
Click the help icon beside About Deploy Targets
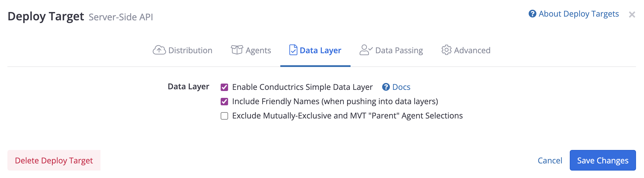533,13
